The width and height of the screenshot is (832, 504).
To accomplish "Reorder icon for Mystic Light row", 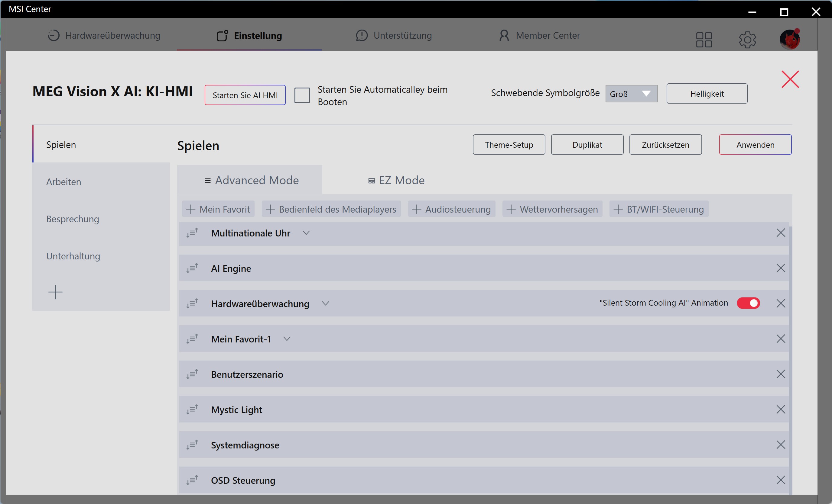I will (192, 409).
